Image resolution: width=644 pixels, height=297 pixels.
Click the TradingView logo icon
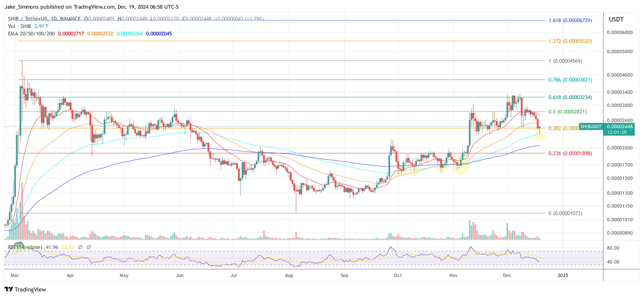tap(9, 289)
